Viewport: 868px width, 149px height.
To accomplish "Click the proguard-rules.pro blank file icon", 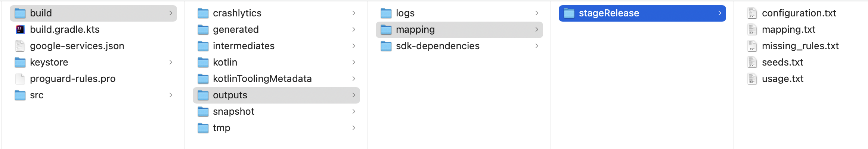I will pos(20,79).
